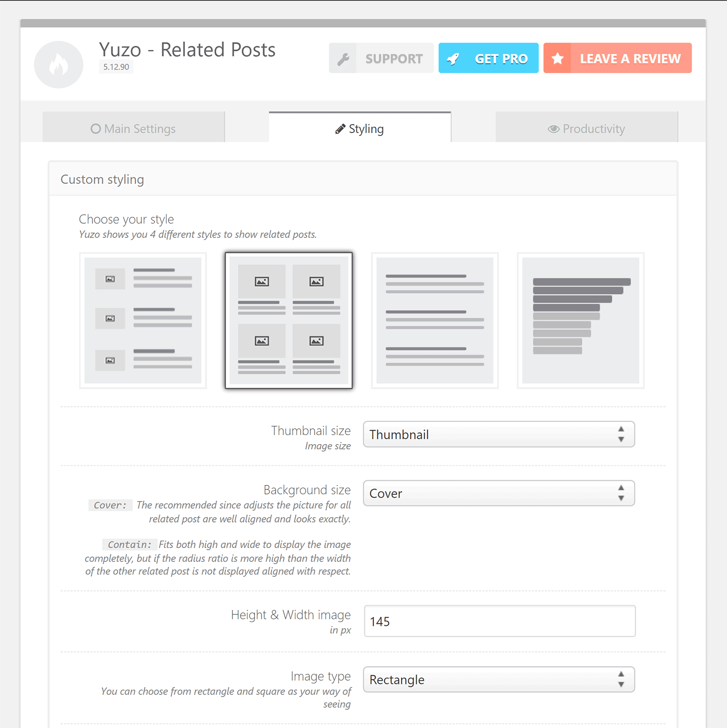The width and height of the screenshot is (727, 728).
Task: Click the 'Background size' field label
Action: pyautogui.click(x=307, y=490)
